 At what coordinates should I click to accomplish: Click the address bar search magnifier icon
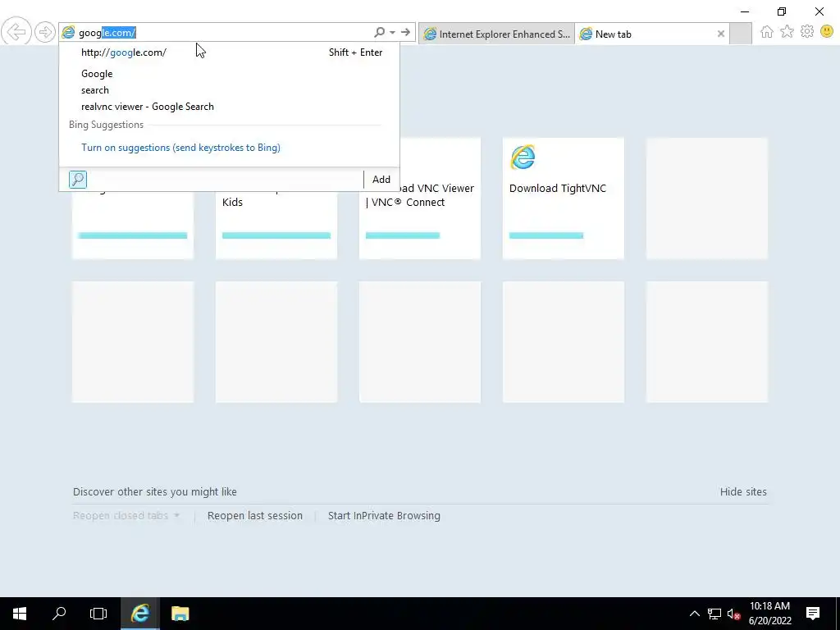coord(379,33)
